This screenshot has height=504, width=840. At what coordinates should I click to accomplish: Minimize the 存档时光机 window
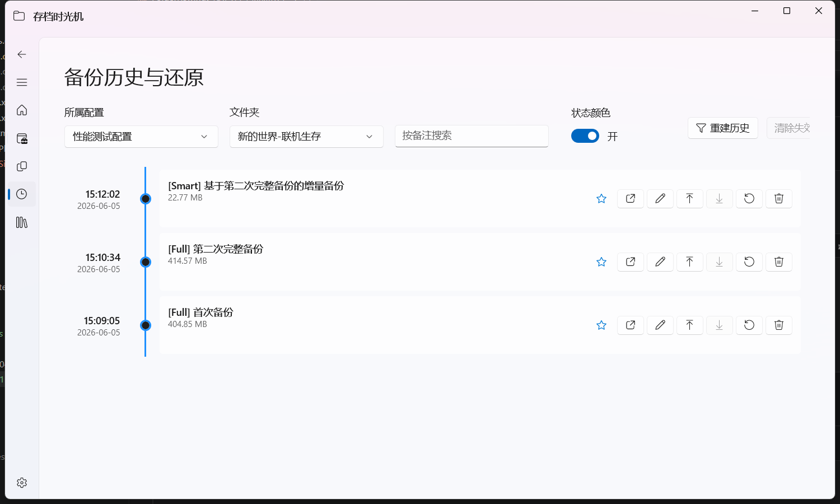(x=755, y=11)
